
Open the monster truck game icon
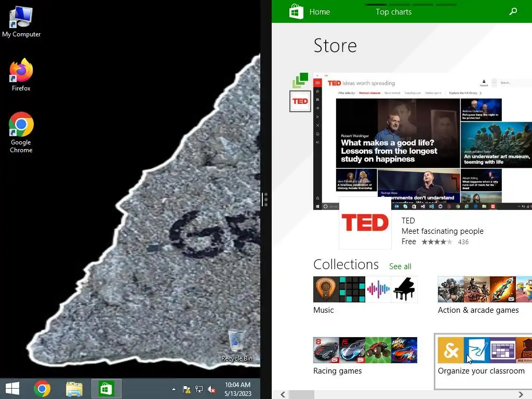378,350
